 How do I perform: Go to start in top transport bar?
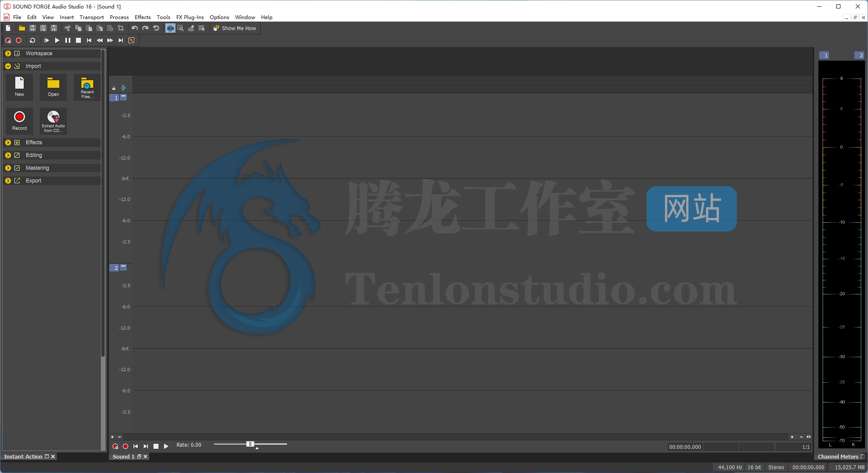pos(89,40)
